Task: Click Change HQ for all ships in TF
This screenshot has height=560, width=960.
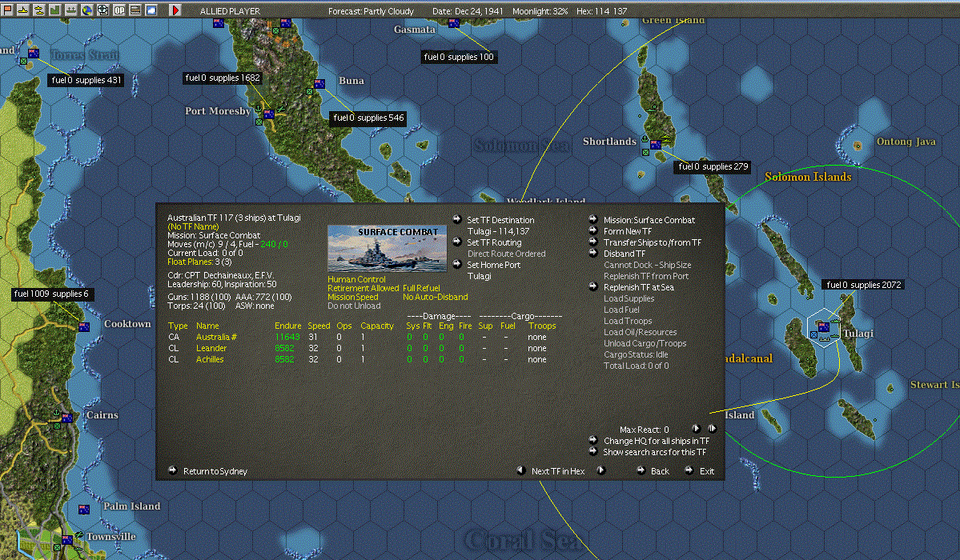Action: (657, 442)
